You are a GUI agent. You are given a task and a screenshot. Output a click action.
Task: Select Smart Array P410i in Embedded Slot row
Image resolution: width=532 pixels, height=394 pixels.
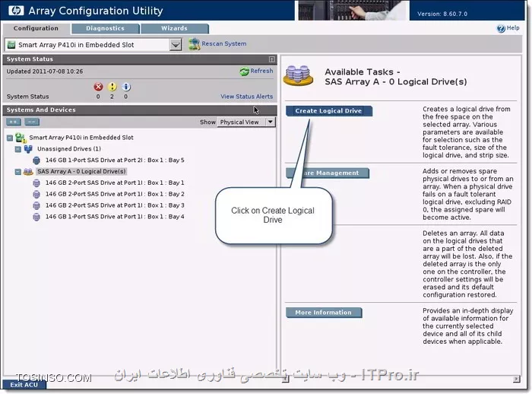point(81,138)
